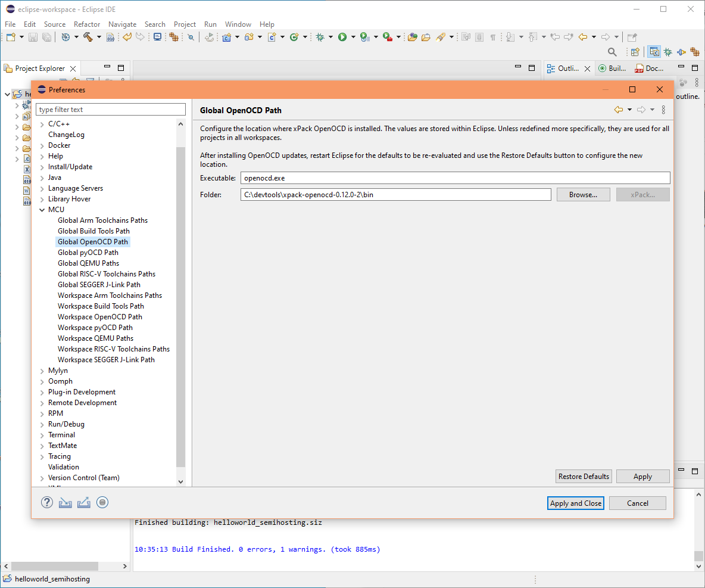Select Workspace SEGGER J-Link Path entry
Screen dimensions: 705x588
point(105,359)
